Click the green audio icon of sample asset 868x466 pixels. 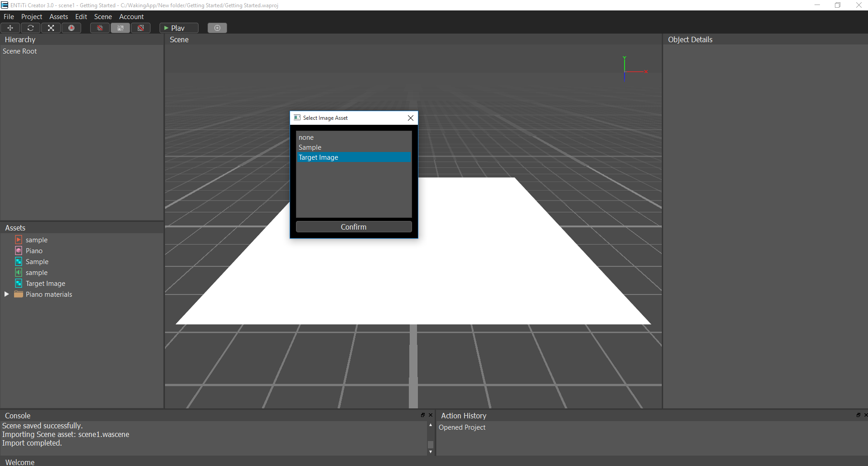[x=19, y=272]
